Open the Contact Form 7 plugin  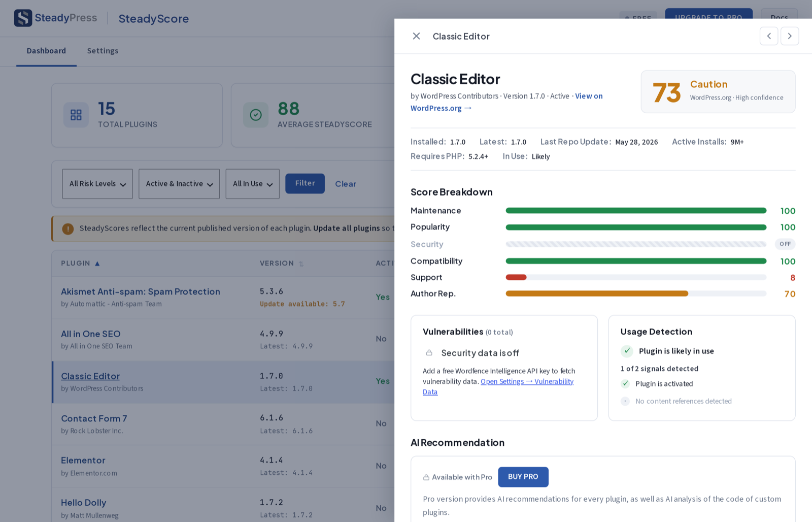94,418
